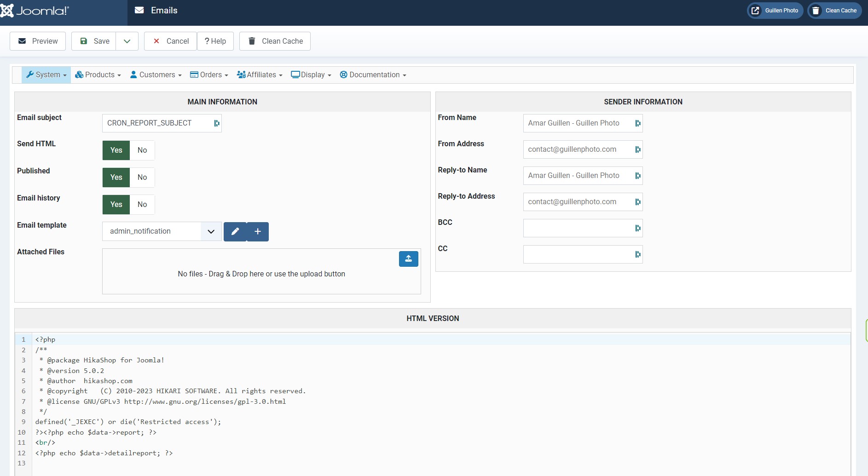Click the tag icon in Email subject field
The height and width of the screenshot is (476, 868).
click(216, 123)
